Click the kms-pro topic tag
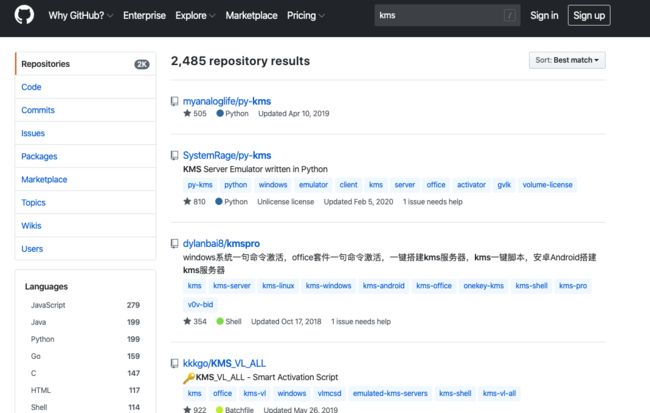This screenshot has height=413, width=650. tap(573, 286)
